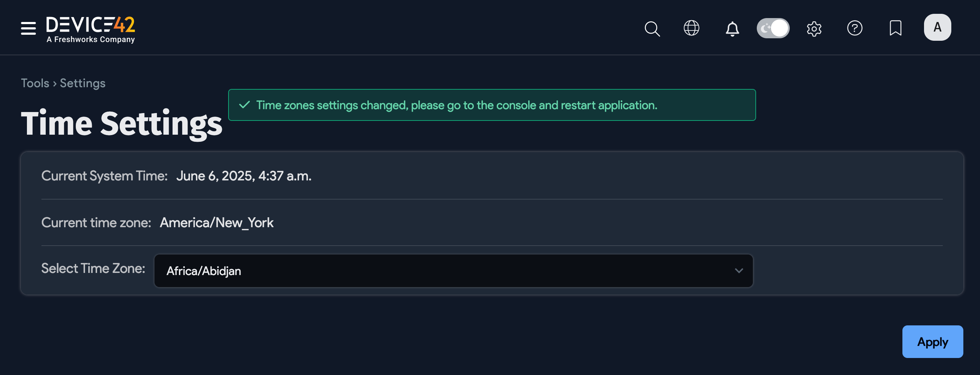The image size is (980, 375).
Task: Open the settings gear icon
Action: (x=814, y=28)
